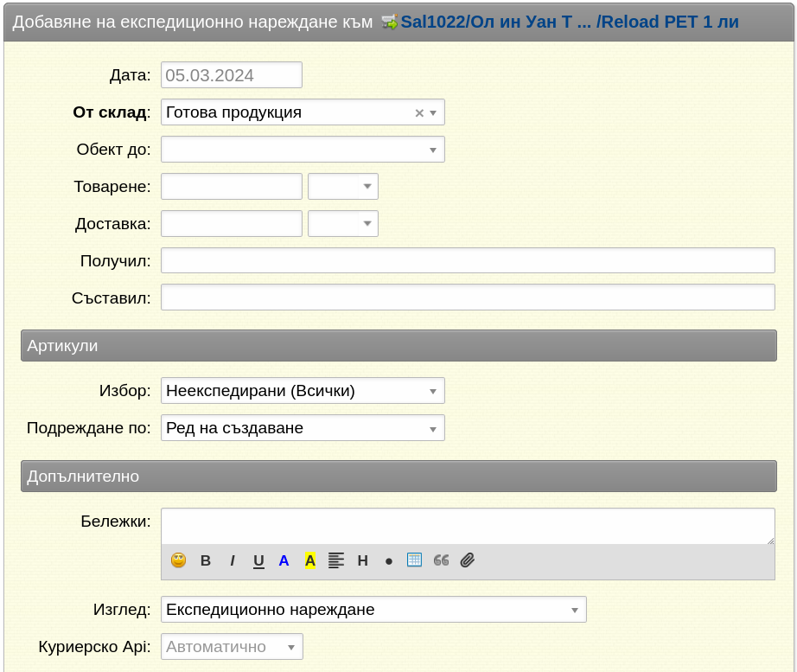Focus the Получил text field
This screenshot has height=672, width=797.
click(469, 260)
